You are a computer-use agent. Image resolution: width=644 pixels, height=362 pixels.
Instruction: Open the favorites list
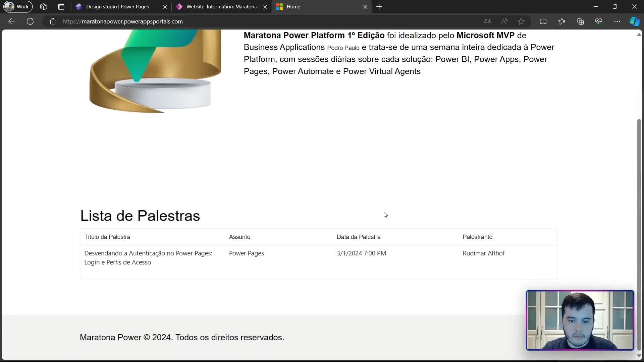[562, 21]
